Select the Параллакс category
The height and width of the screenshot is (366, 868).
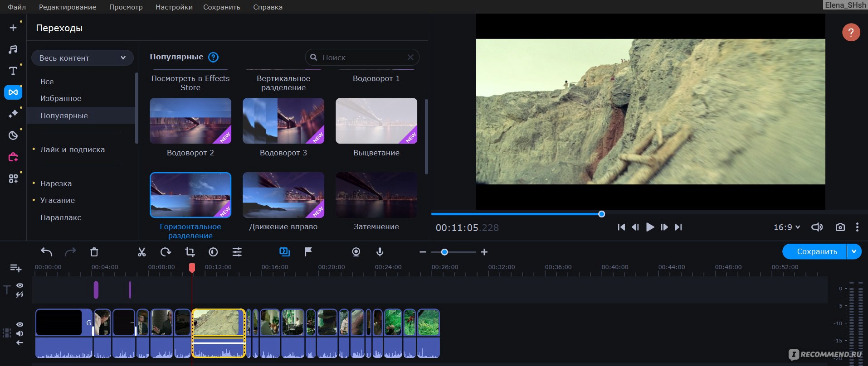click(61, 217)
